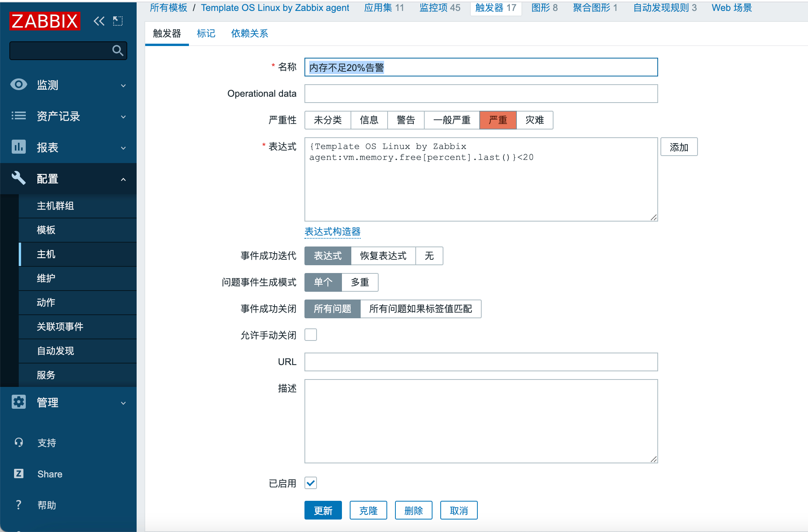Collapse the sidebar with double-arrow icon
The height and width of the screenshot is (532, 808).
[x=98, y=21]
